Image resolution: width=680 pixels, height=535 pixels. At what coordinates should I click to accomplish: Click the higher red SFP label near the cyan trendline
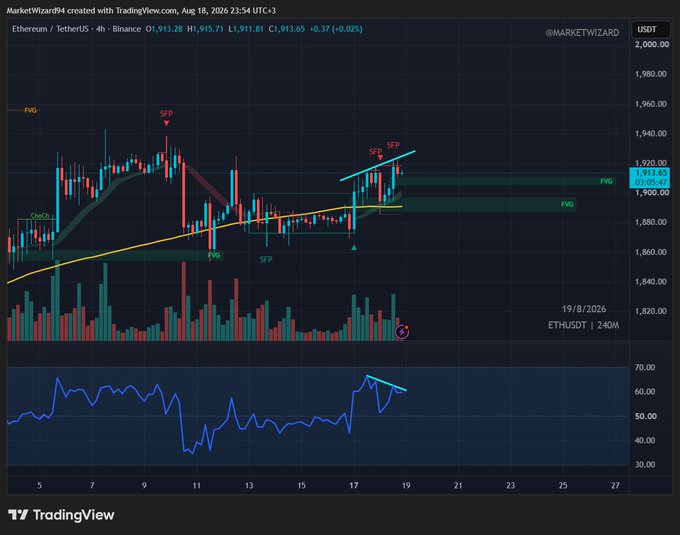(393, 145)
